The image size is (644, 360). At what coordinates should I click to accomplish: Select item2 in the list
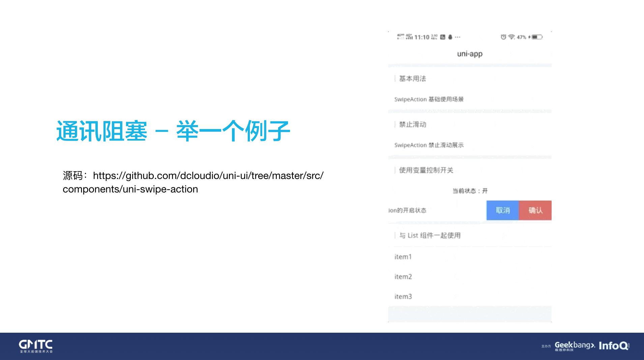click(403, 276)
